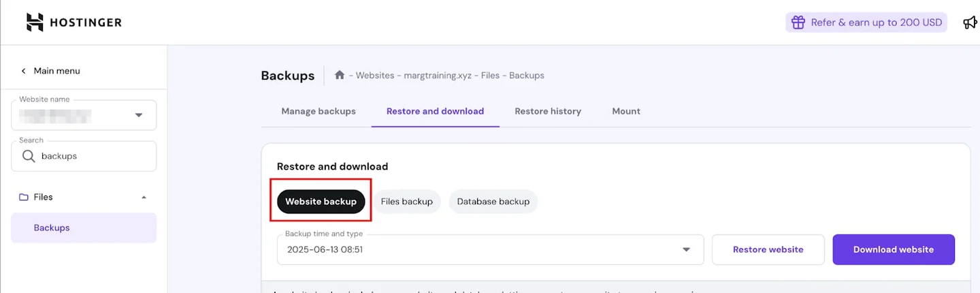Go back to Main menu

click(x=57, y=71)
